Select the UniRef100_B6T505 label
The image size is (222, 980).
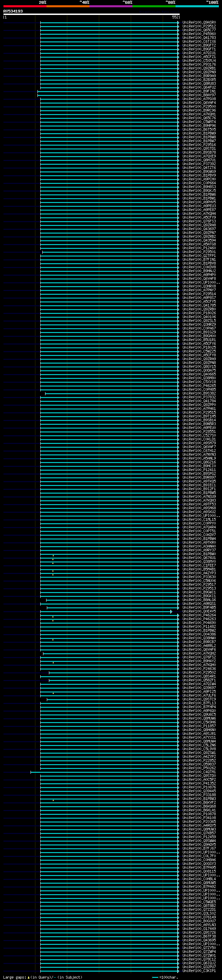point(199,129)
